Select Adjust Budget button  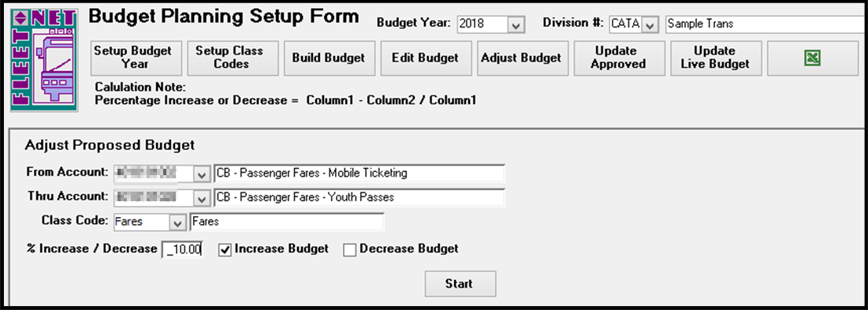coord(522,58)
